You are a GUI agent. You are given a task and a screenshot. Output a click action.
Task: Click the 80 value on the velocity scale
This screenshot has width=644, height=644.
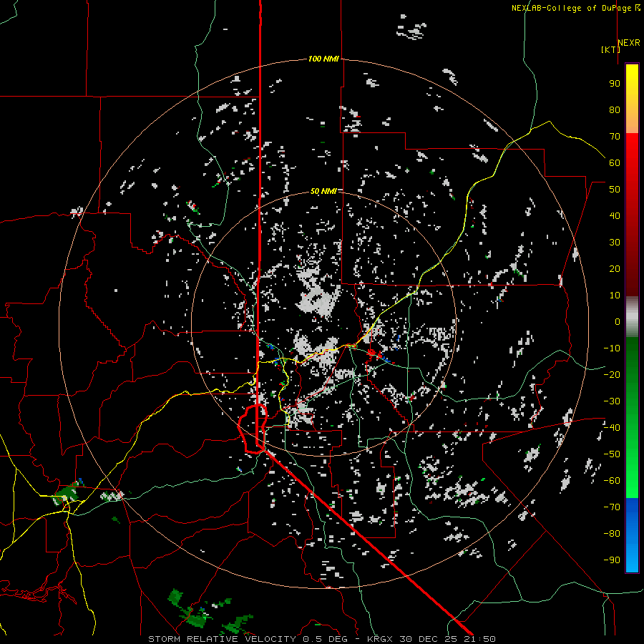click(615, 109)
